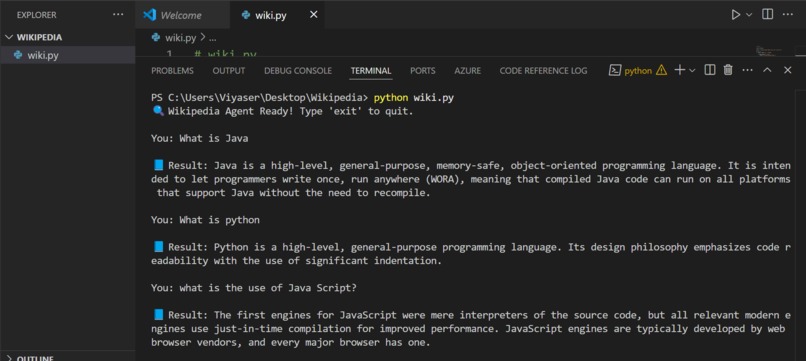Split the editor to the right
The width and height of the screenshot is (806, 361).
coord(767,14)
